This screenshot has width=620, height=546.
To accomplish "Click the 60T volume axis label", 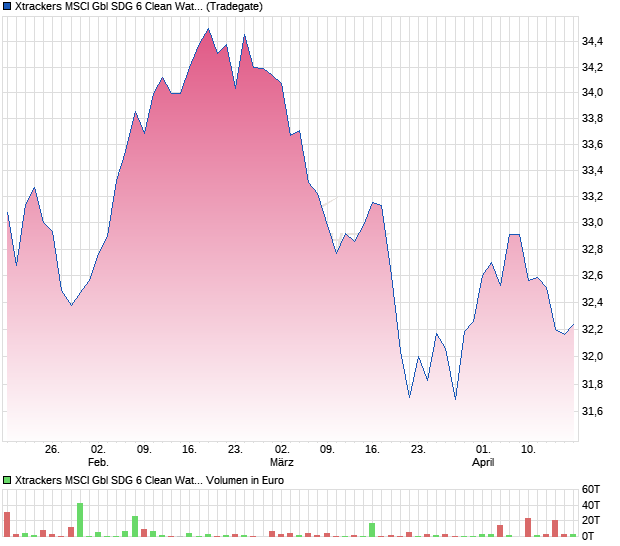I will point(591,489).
